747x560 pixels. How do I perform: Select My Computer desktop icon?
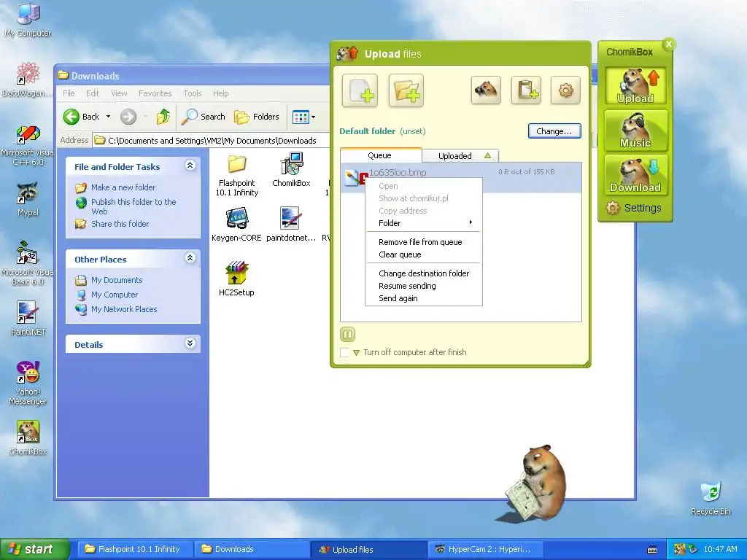(x=28, y=20)
